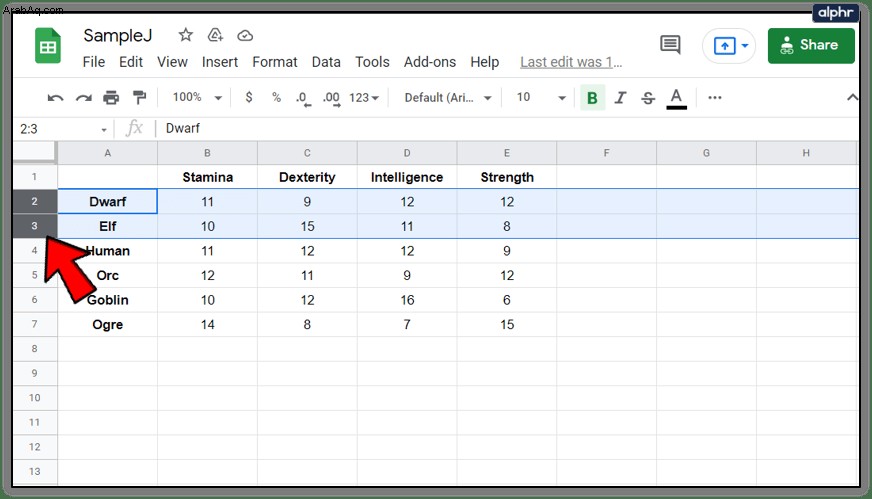Click the Undo arrow icon
Screen dimensions: 872x499
(x=55, y=98)
